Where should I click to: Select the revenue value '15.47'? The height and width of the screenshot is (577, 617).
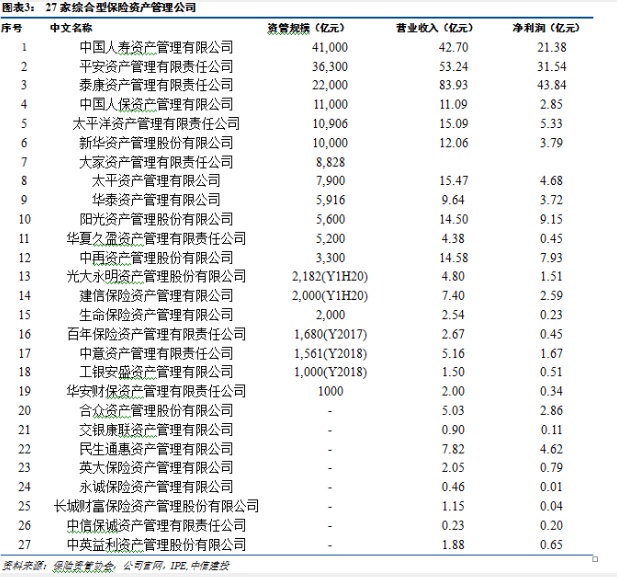pos(454,181)
